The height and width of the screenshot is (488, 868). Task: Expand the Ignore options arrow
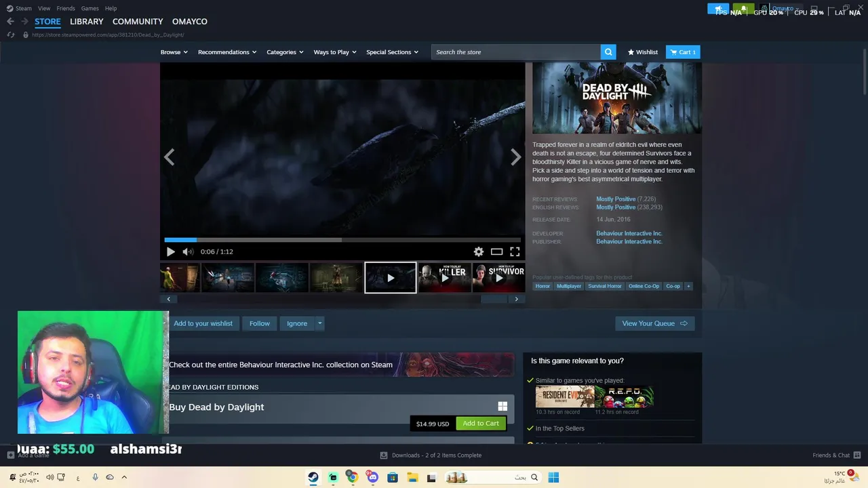coord(319,323)
